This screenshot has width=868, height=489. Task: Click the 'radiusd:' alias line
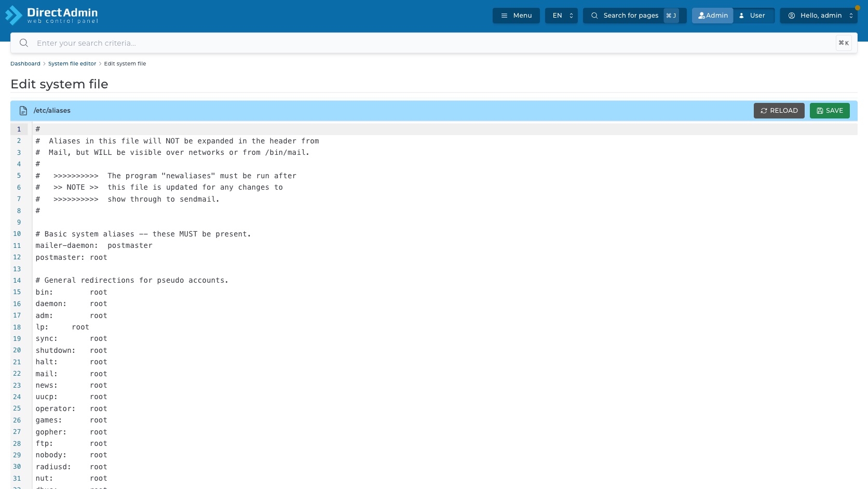[71, 467]
